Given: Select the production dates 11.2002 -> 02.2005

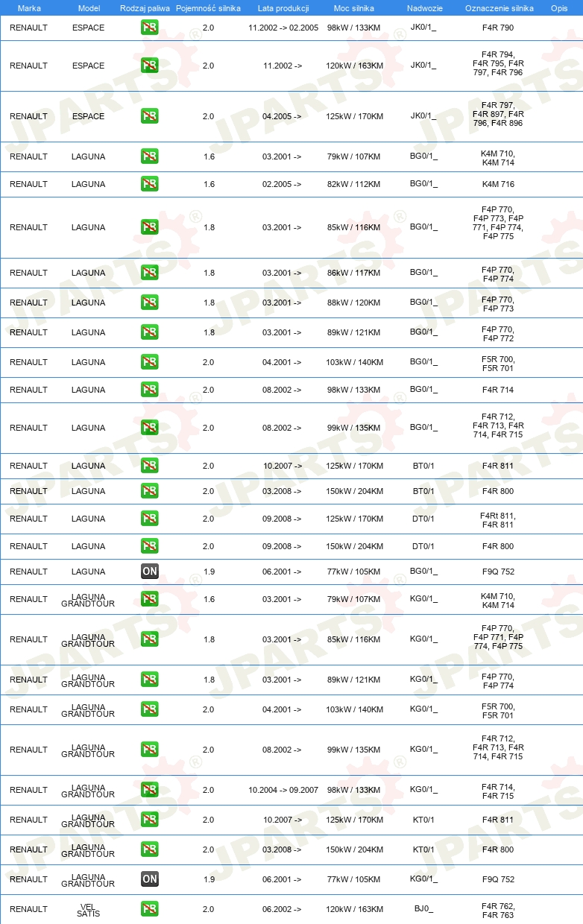Looking at the screenshot, I should coord(283,28).
